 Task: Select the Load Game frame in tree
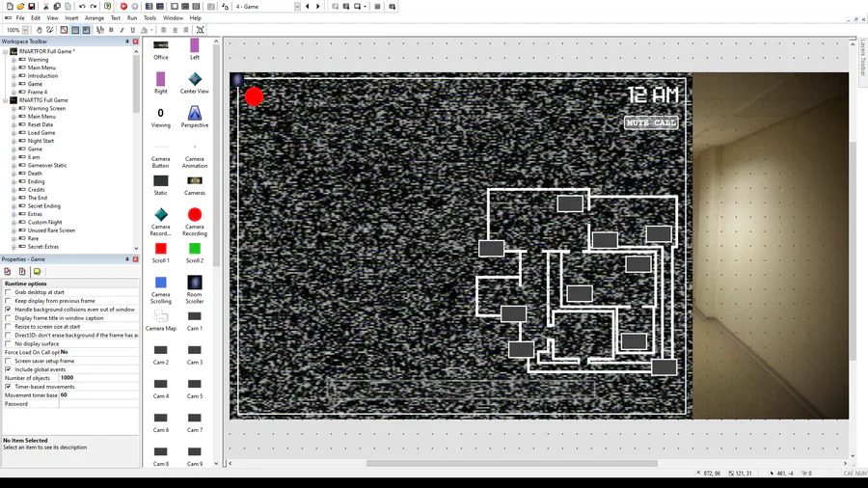click(41, 133)
